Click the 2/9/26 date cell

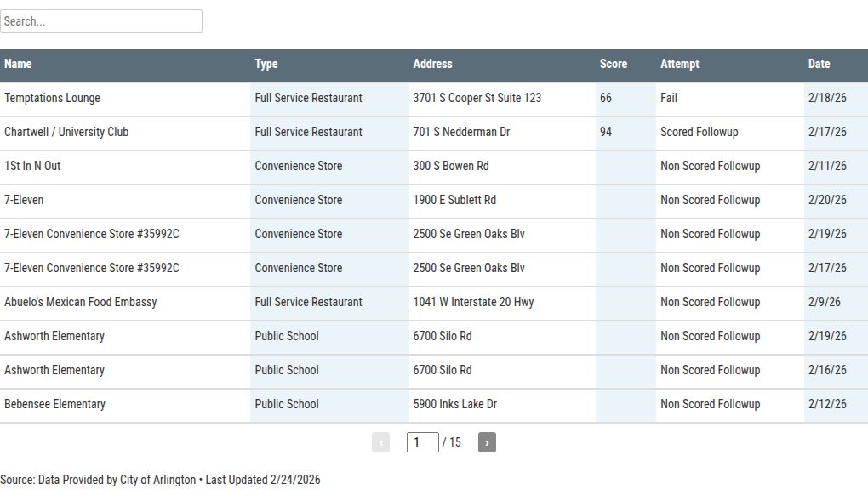point(824,302)
